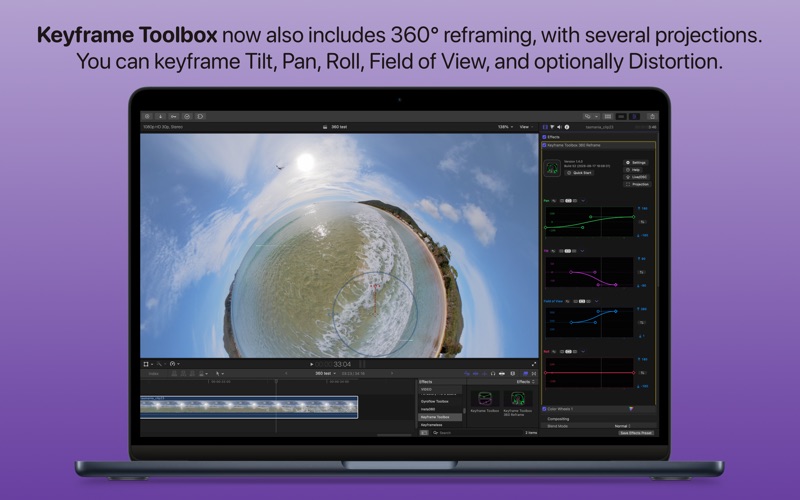
Task: Expand the Field of View row chevron
Action: click(x=596, y=302)
